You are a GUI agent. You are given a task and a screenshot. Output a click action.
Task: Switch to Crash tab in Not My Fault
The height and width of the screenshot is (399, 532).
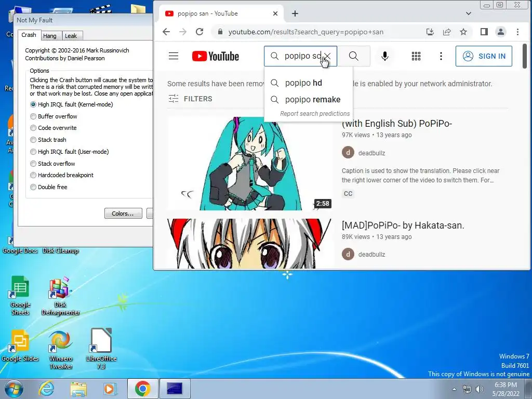29,35
